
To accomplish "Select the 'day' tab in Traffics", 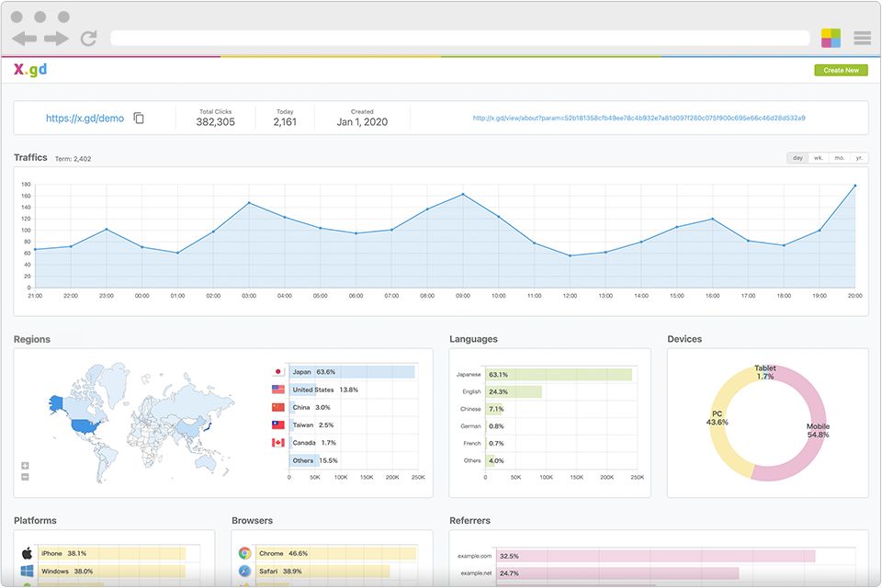I will coord(797,157).
